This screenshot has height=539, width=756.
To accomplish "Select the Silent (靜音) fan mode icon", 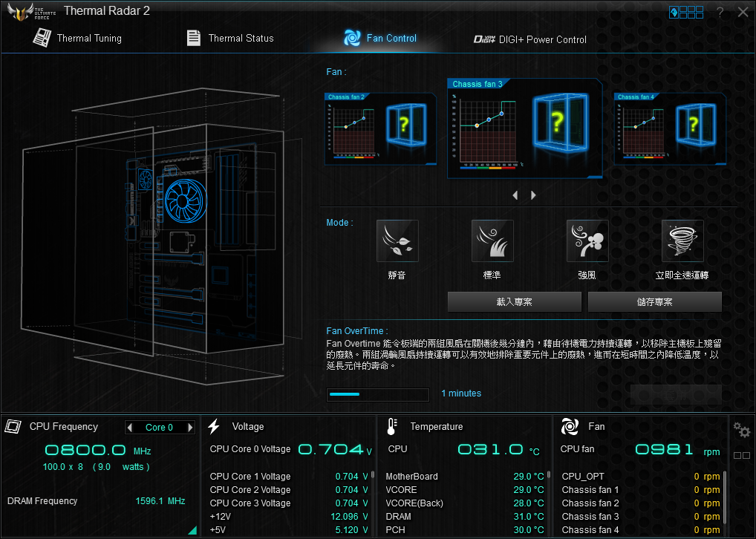I will click(397, 241).
